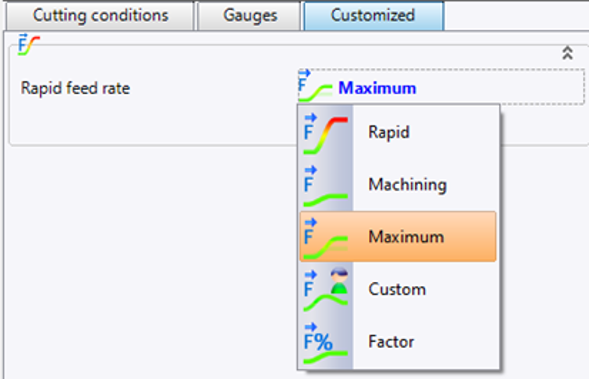This screenshot has width=589, height=379.
Task: Choose Factor from the list
Action: tap(391, 341)
